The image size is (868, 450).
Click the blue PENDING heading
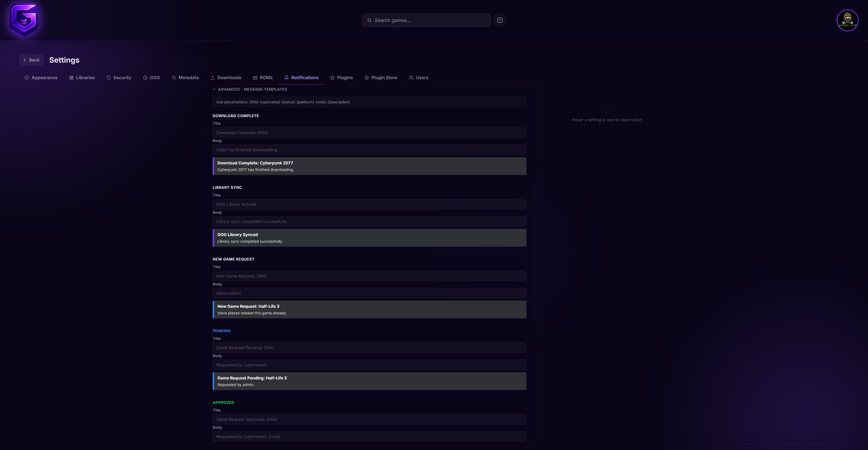(221, 331)
